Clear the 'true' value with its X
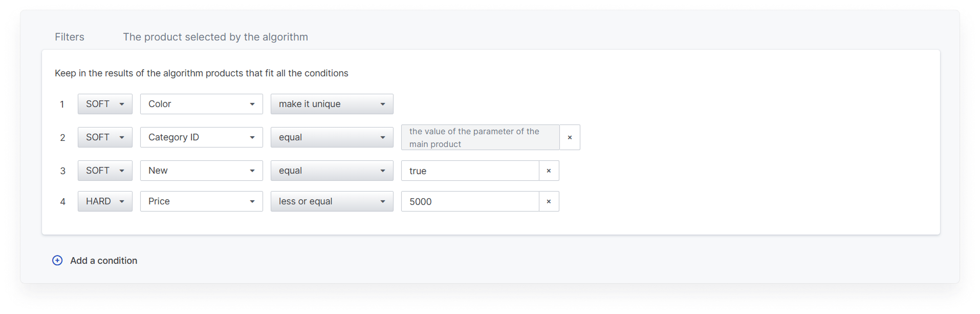The image size is (980, 314). click(x=549, y=171)
